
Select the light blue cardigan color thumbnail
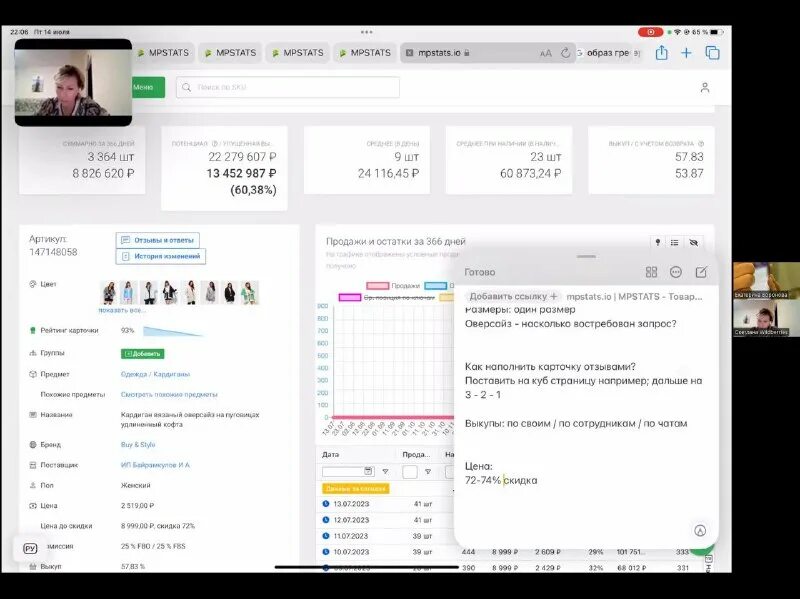129,293
